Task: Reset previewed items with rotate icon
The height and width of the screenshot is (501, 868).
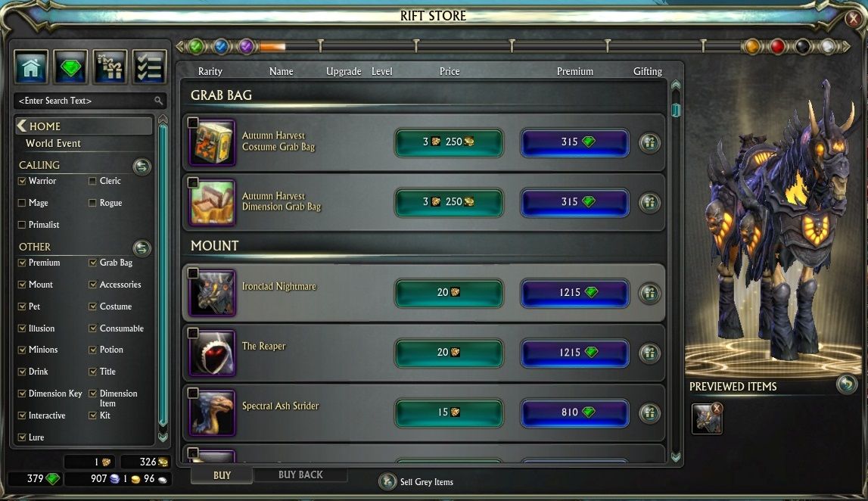Action: tap(846, 384)
